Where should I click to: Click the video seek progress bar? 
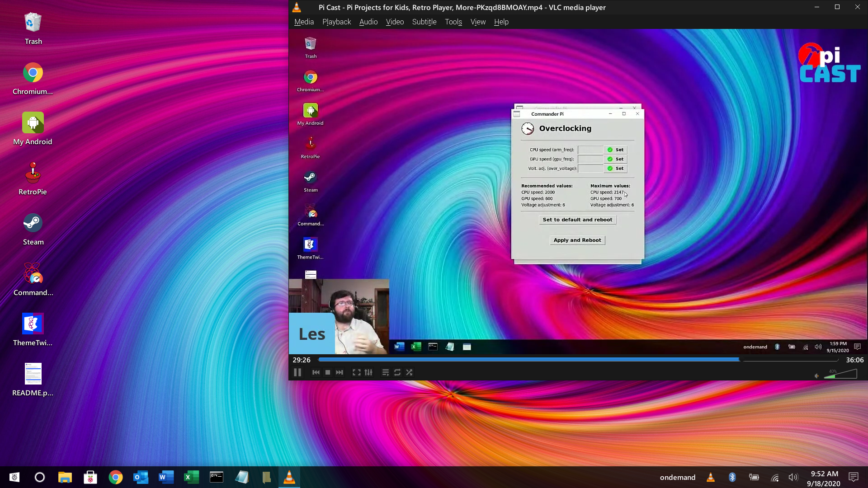click(x=542, y=360)
